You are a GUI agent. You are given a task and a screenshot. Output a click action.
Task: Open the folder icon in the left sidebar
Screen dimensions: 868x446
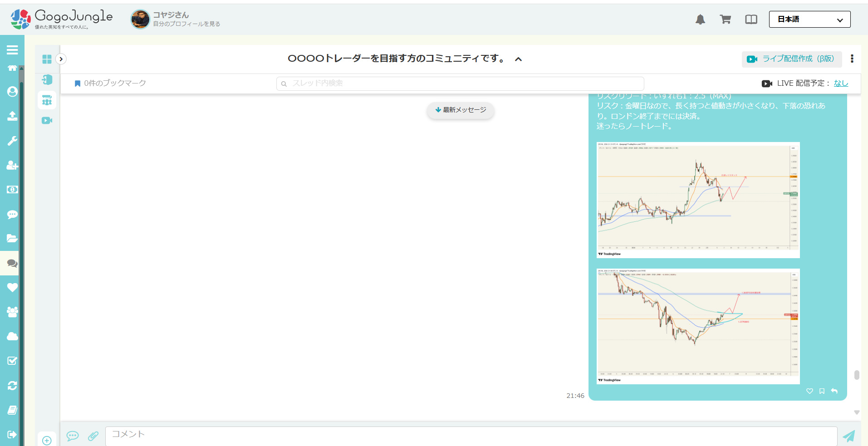coord(12,238)
